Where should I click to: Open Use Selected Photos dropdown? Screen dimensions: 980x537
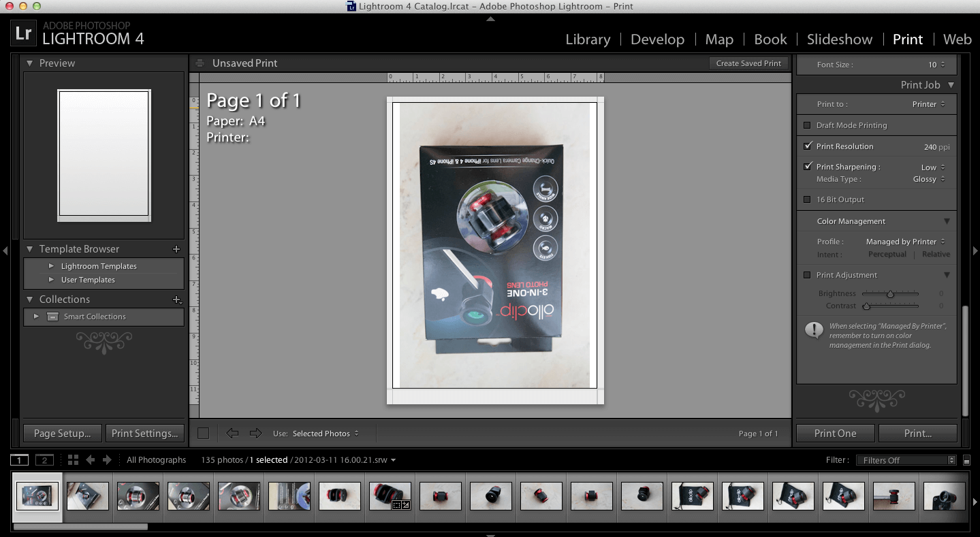coord(326,434)
